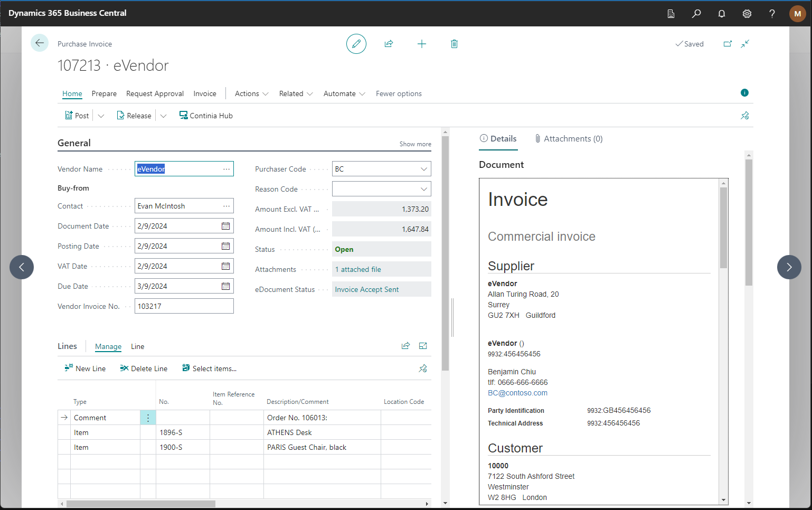Click the pencil edit icon
The height and width of the screenshot is (510, 812).
tap(356, 44)
